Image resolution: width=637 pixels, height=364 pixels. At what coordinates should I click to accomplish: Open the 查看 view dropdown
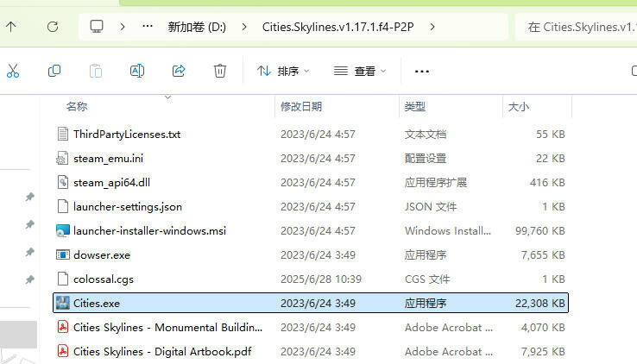[360, 72]
